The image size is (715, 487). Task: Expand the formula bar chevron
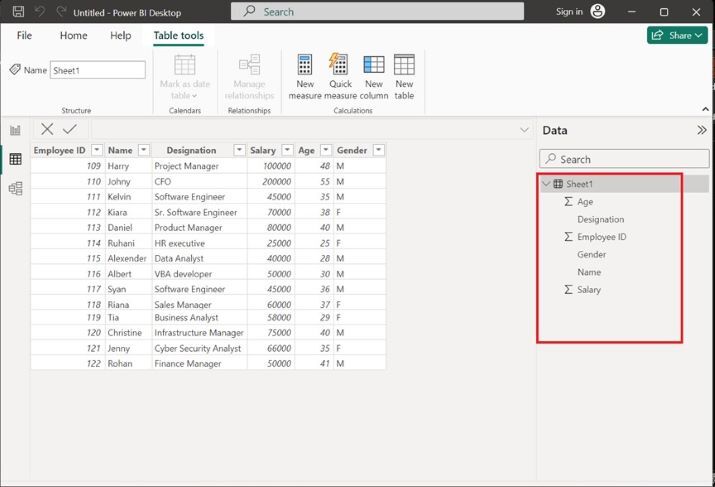coord(524,130)
